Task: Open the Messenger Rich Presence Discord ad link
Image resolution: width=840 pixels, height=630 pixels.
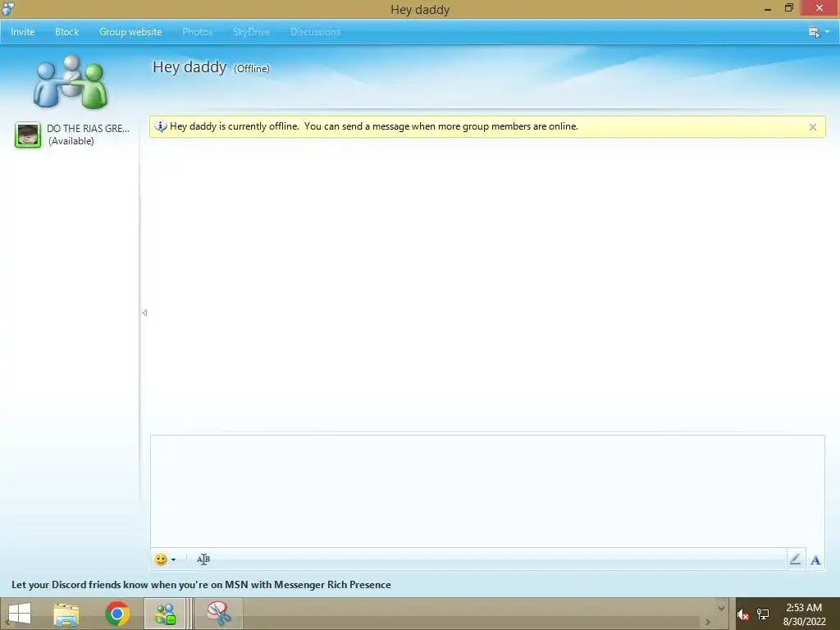Action: [x=201, y=584]
